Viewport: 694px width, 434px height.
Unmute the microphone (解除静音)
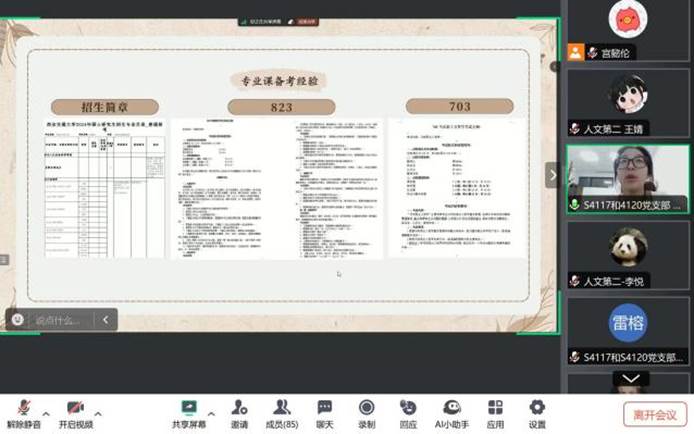click(24, 412)
